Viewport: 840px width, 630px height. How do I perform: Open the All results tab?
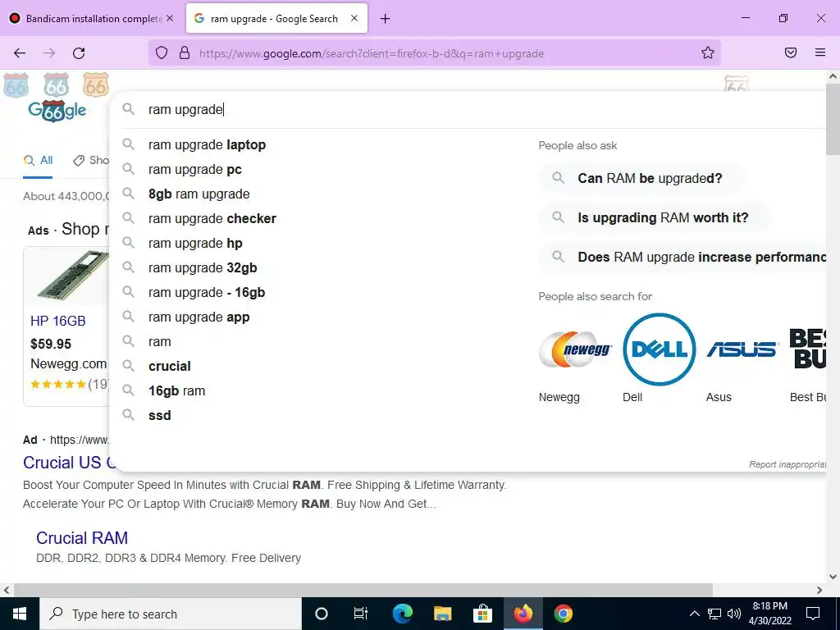(x=38, y=160)
